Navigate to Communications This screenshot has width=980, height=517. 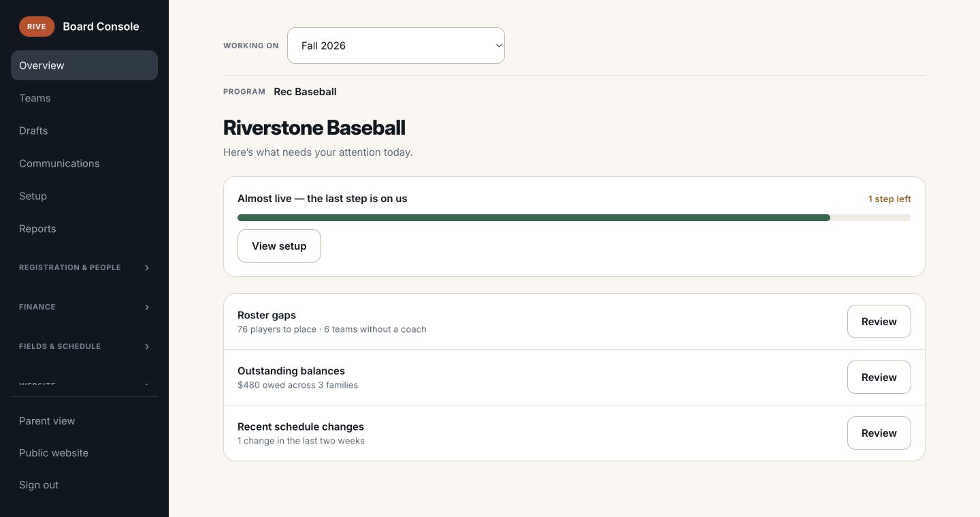tap(84, 163)
